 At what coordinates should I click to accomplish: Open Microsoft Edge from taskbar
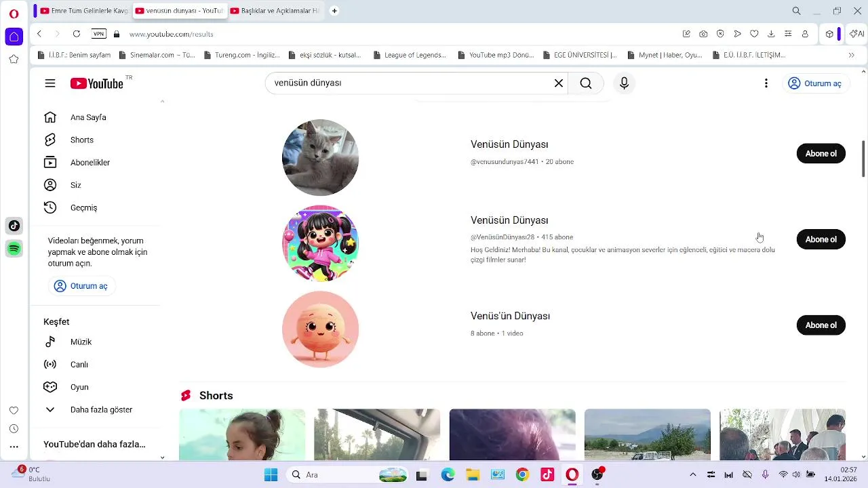pyautogui.click(x=448, y=475)
